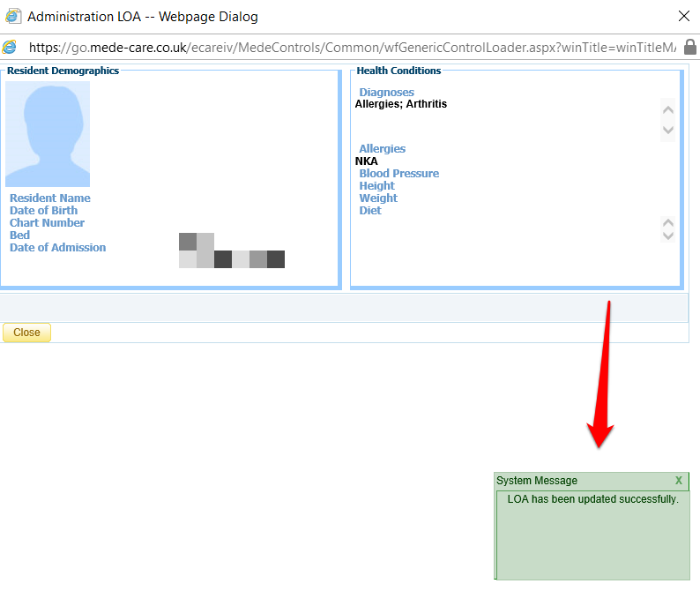Close the Administration LOA dialog window
The image size is (700, 591).
(683, 16)
